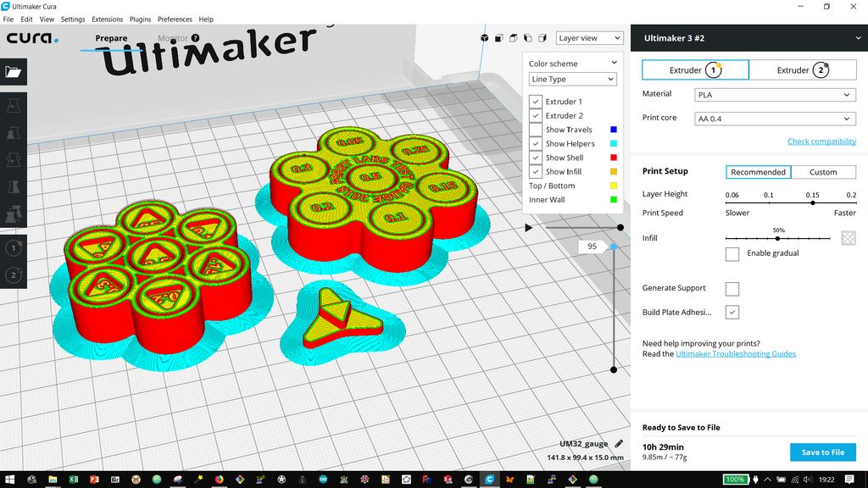
Task: Open the notification center icon in system tray
Action: pyautogui.click(x=849, y=480)
